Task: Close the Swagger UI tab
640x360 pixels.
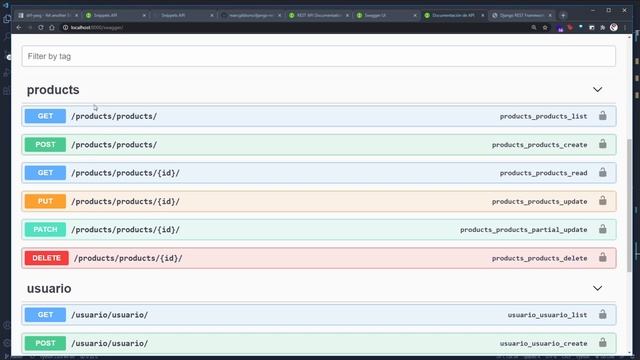Action: pyautogui.click(x=415, y=16)
